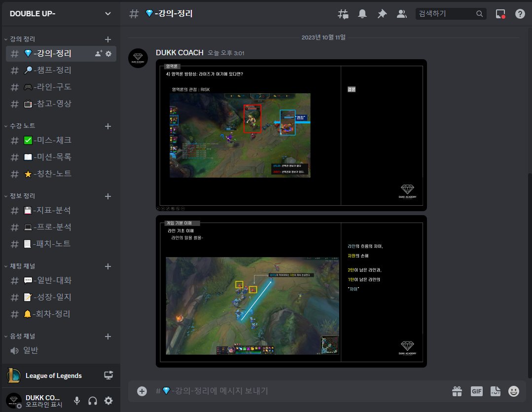532x412 pixels.
Task: Click the invite people icon on 강의-정리 channel
Action: pyautogui.click(x=99, y=53)
